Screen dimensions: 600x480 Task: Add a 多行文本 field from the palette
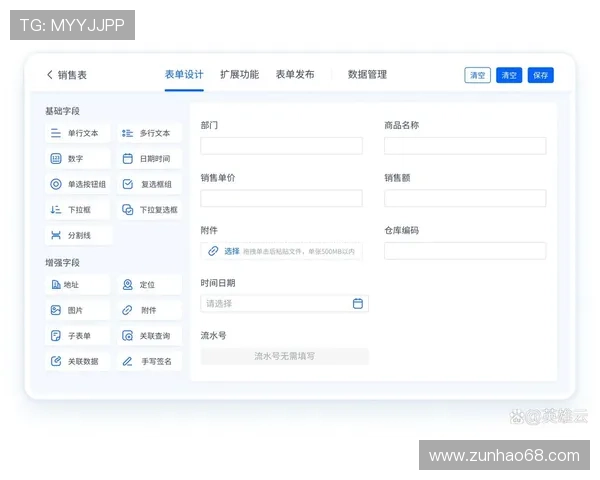pyautogui.click(x=150, y=133)
